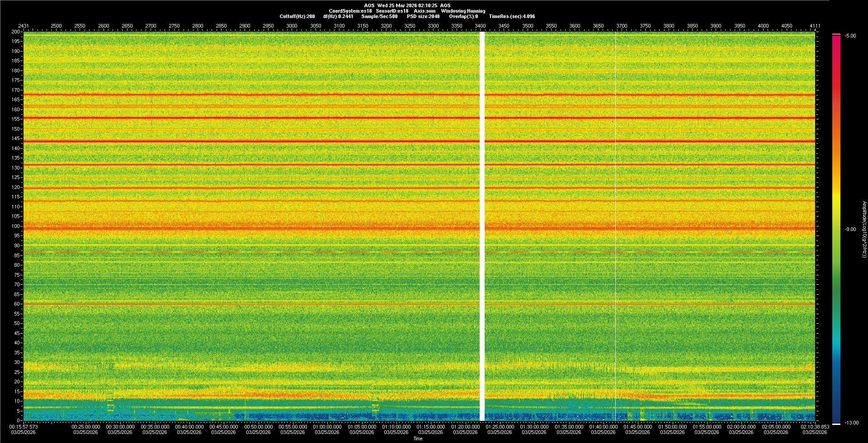Click the Sample/Sec:500 header label
The width and height of the screenshot is (868, 443).
[x=379, y=16]
